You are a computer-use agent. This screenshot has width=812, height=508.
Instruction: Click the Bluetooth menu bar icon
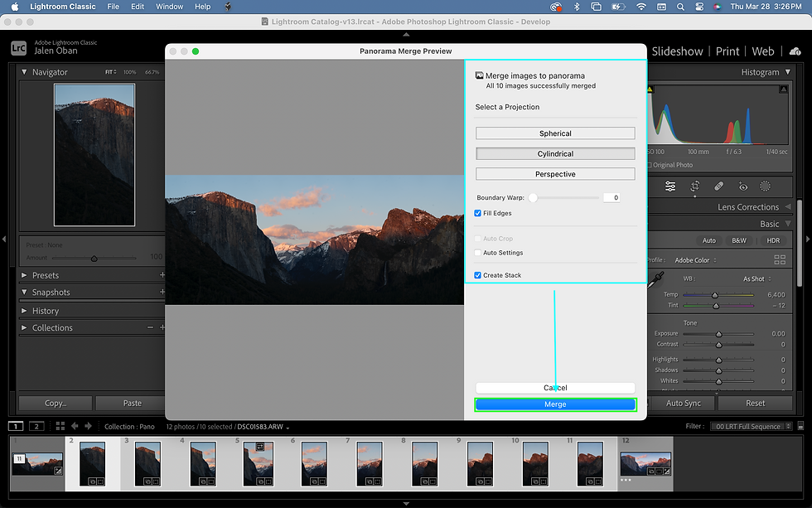click(x=577, y=7)
